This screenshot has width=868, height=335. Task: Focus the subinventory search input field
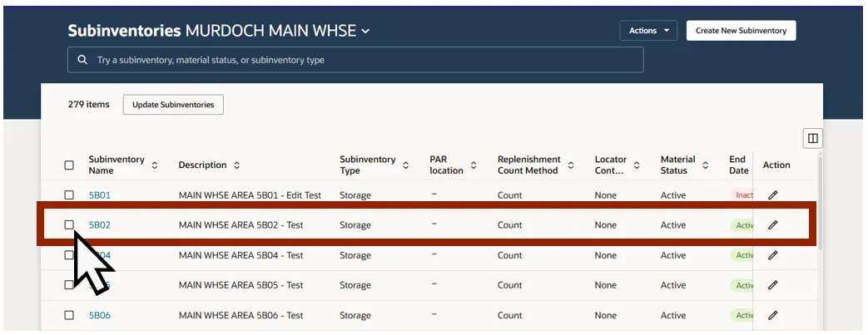pos(366,60)
